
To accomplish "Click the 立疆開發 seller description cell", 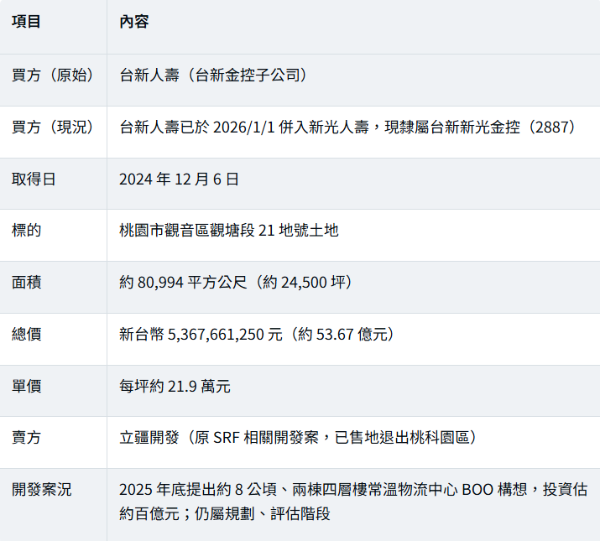I will [298, 438].
